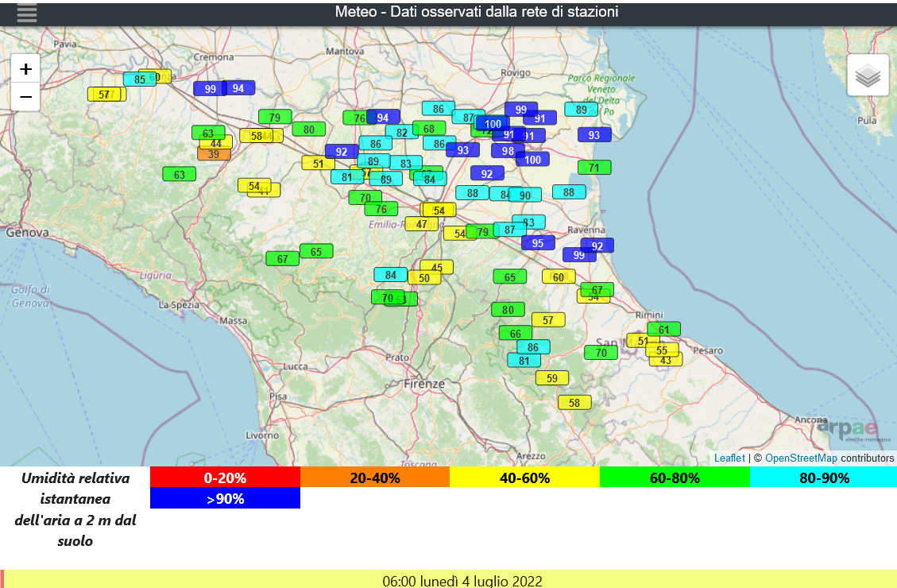The height and width of the screenshot is (588, 897).
Task: Click the yellow station marker 51 near 92
Action: [x=319, y=164]
